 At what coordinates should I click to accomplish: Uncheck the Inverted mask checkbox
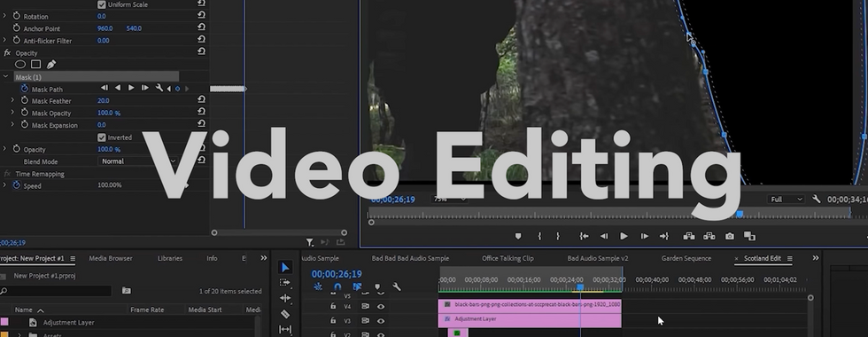click(x=101, y=137)
